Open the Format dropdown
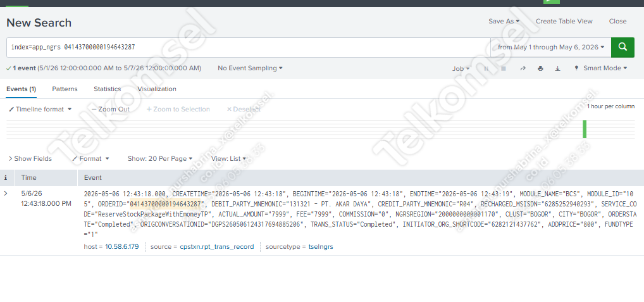The height and width of the screenshot is (302, 644). coord(90,159)
